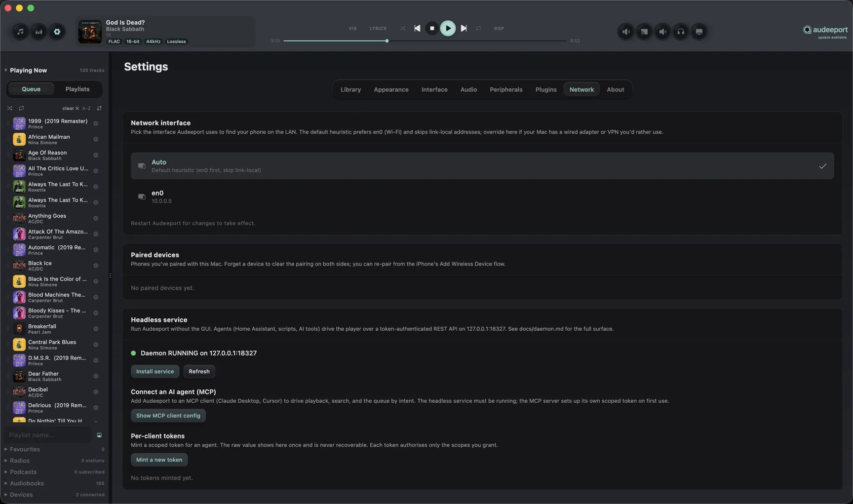
Task: Switch to the Appearance settings tab
Action: coord(391,89)
